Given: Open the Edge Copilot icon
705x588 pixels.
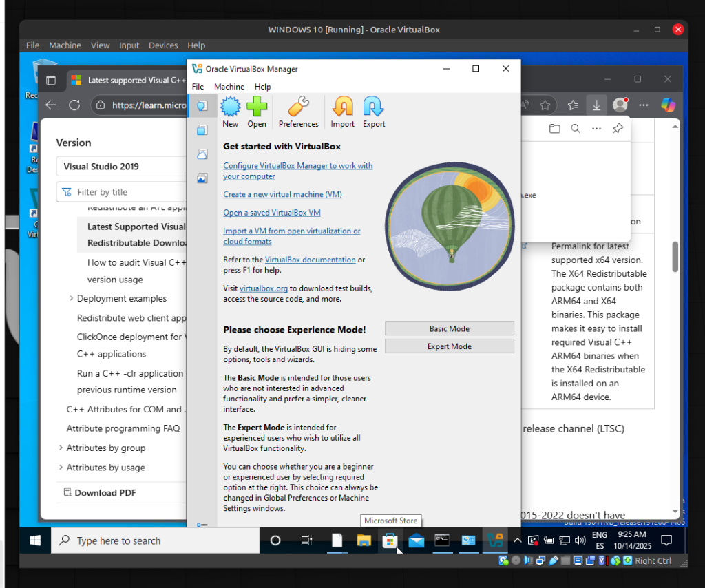Looking at the screenshot, I should click(x=667, y=105).
